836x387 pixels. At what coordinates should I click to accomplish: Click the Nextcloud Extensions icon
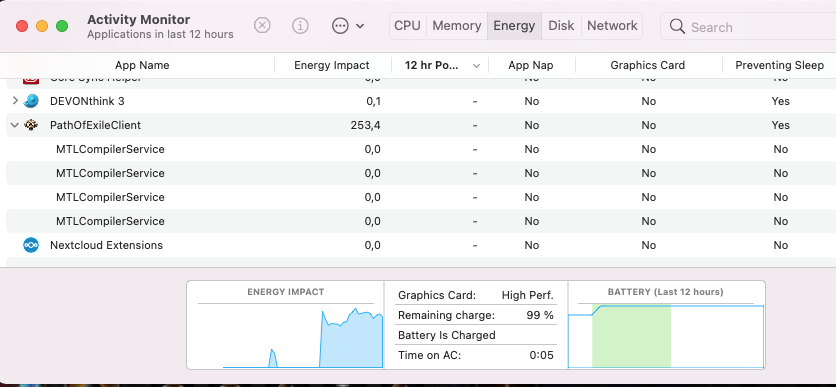[x=31, y=245]
